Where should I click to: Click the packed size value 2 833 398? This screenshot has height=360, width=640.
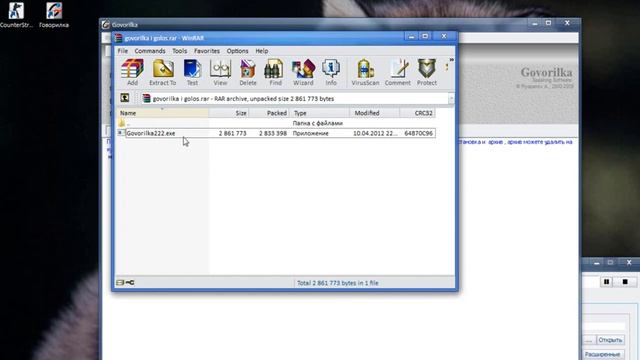click(x=273, y=133)
